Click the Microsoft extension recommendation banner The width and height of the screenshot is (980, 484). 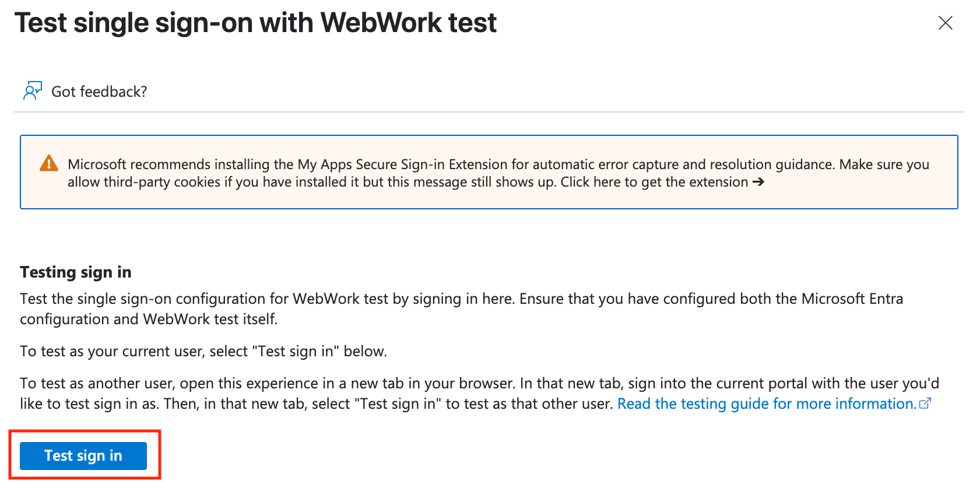tap(490, 172)
